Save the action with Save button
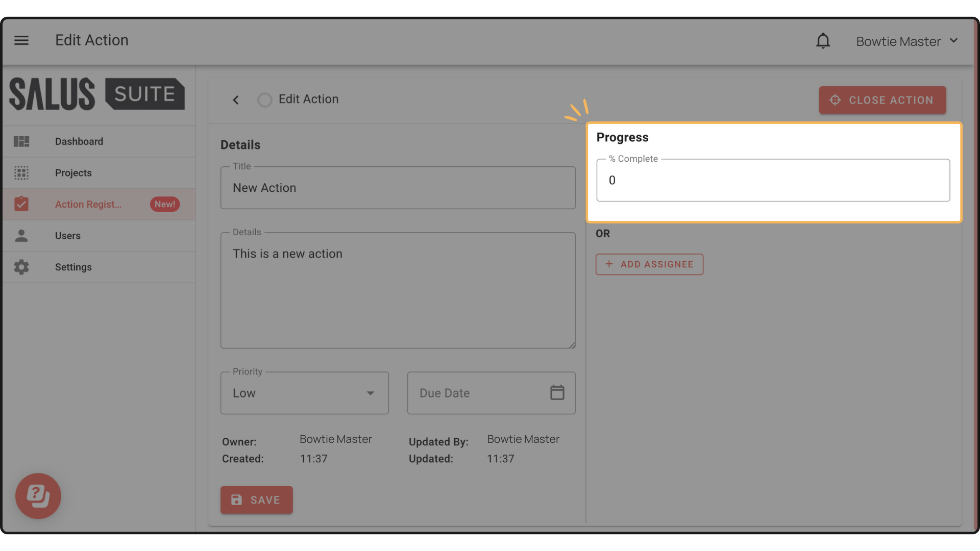The width and height of the screenshot is (980, 551). coord(256,500)
